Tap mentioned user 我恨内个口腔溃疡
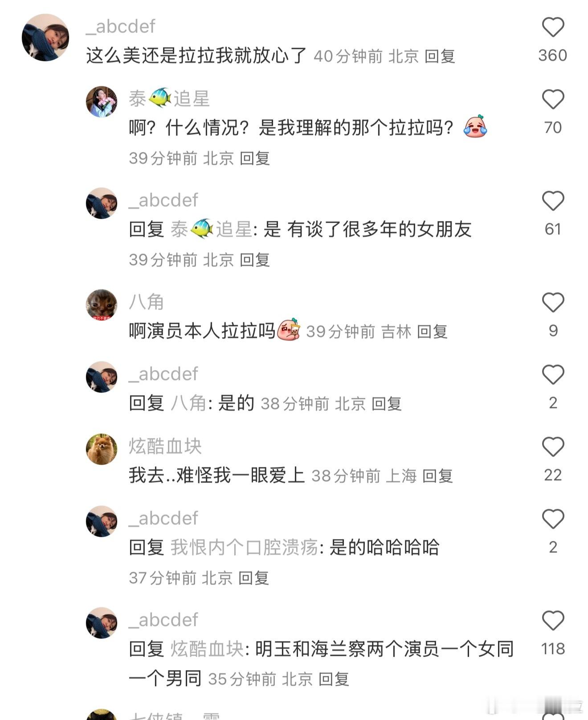This screenshot has height=720, width=588. (244, 548)
